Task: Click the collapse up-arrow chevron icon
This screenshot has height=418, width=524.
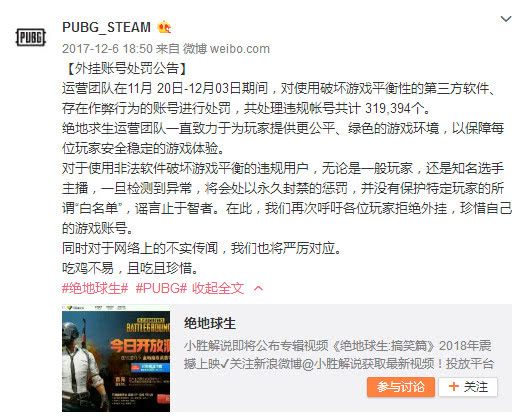Action: (258, 288)
